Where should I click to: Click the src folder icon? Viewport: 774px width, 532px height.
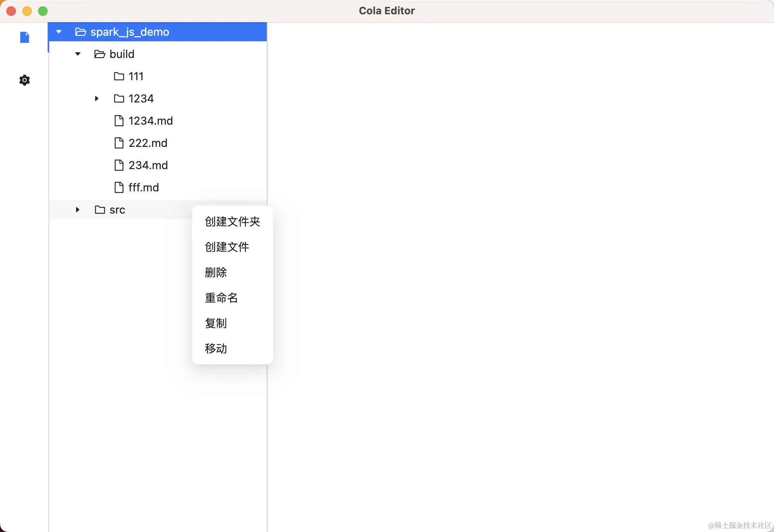(100, 210)
